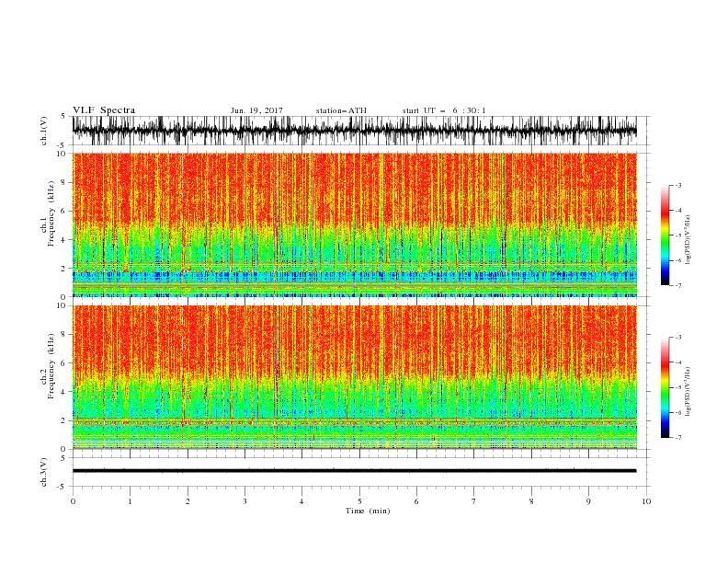Click the ch.2 "Frequency (kHz)" axis label
The height and width of the screenshot is (563, 728).
coord(51,366)
